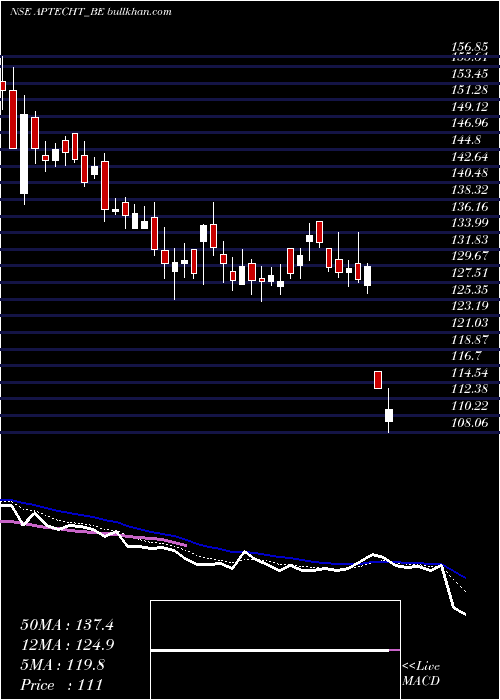Click the 50MA : 137.4 readout

click(67, 625)
